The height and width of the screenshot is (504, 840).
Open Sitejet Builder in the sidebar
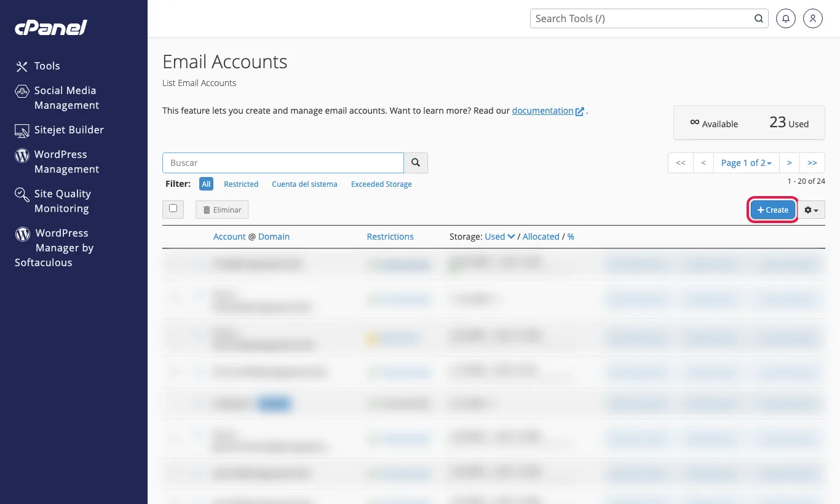click(69, 130)
